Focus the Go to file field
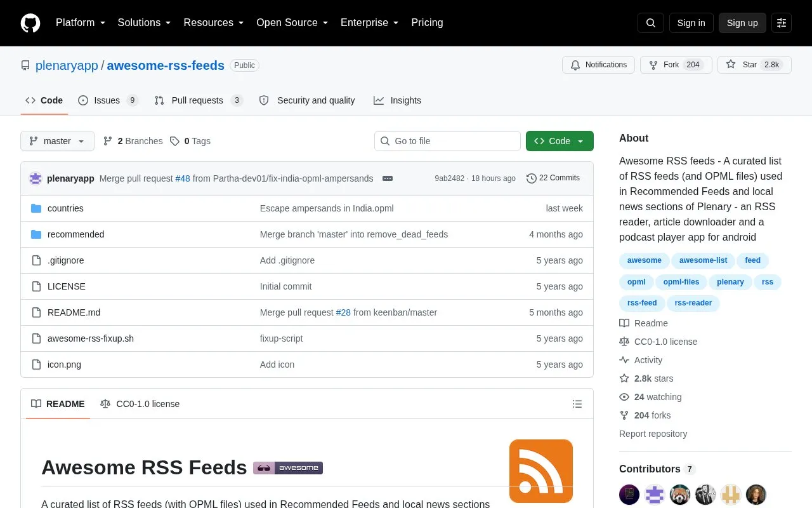 tap(447, 141)
